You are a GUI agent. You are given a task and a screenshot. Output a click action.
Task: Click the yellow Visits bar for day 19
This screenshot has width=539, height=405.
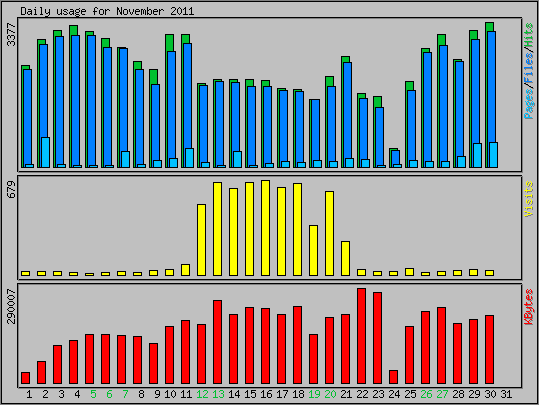[314, 251]
